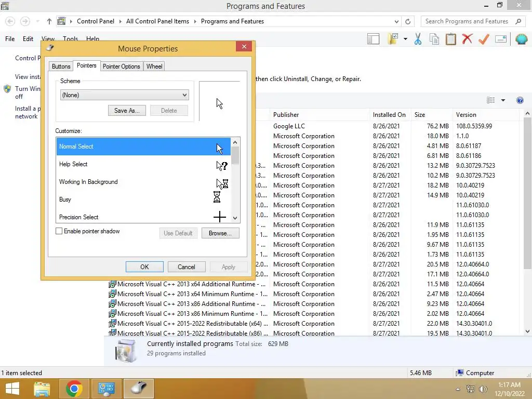Switch to the Pointer Options tab
Viewport: 532px width, 399px height.
(122, 66)
